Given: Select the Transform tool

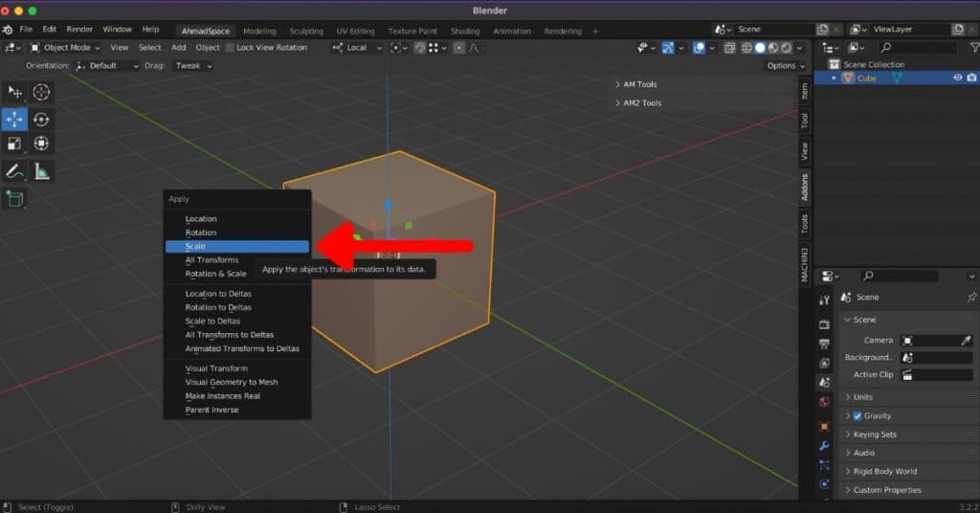Looking at the screenshot, I should pos(41,144).
